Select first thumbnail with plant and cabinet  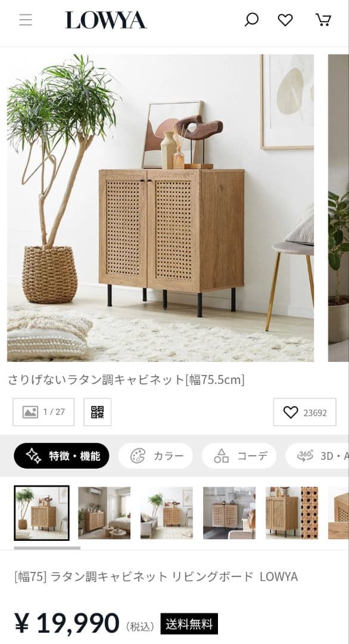[42, 513]
